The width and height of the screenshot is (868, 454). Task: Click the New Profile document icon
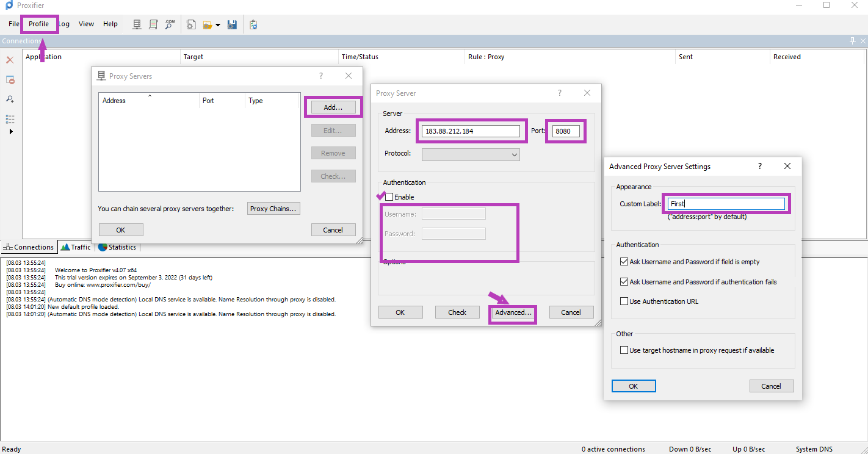click(x=191, y=24)
